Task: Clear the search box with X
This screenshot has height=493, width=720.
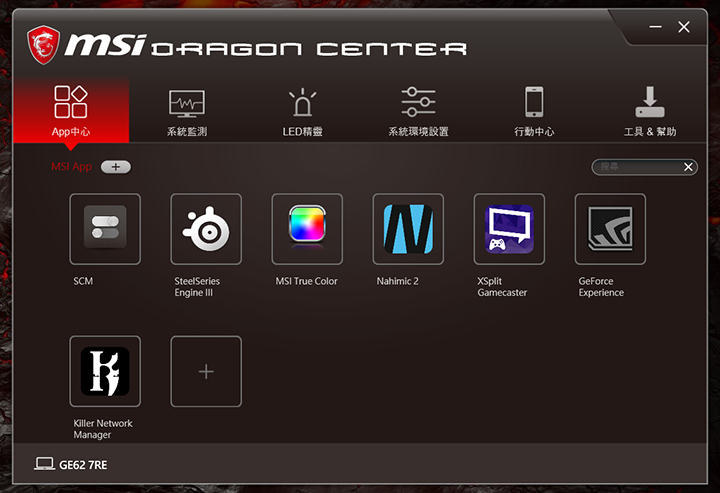Action: tap(688, 167)
